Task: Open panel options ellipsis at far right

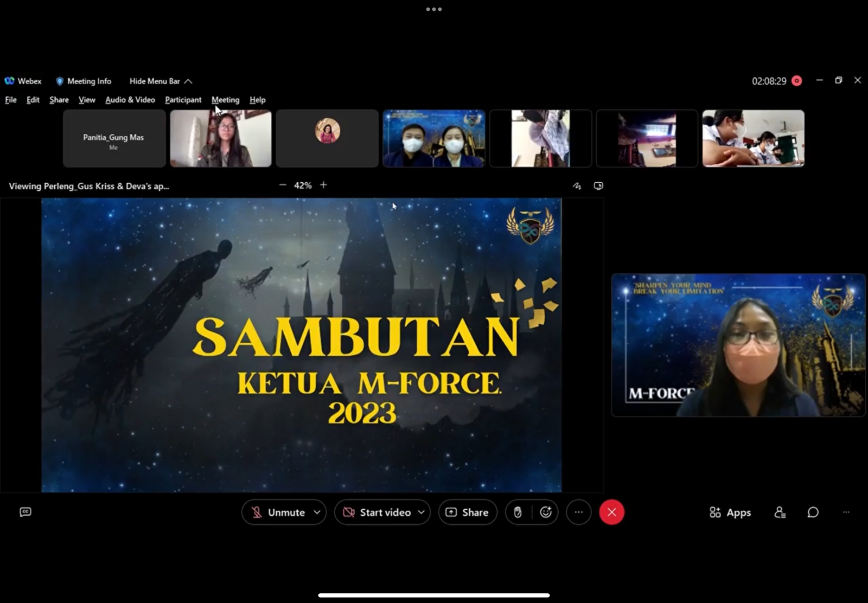Action: click(846, 512)
